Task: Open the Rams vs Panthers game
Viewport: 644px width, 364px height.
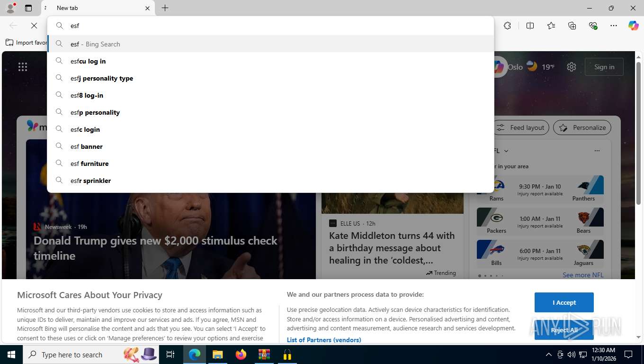Action: [x=540, y=189]
